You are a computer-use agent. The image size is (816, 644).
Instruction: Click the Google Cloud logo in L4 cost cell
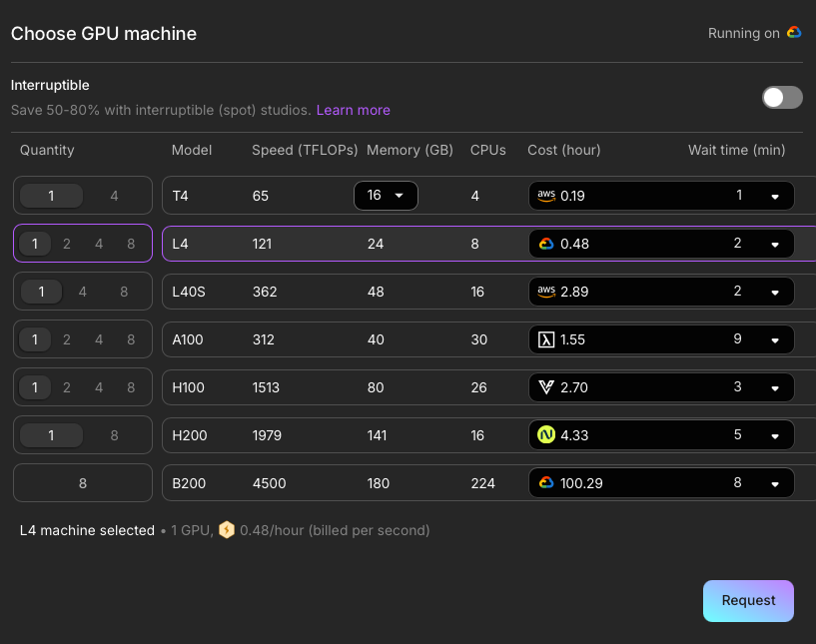click(x=546, y=244)
